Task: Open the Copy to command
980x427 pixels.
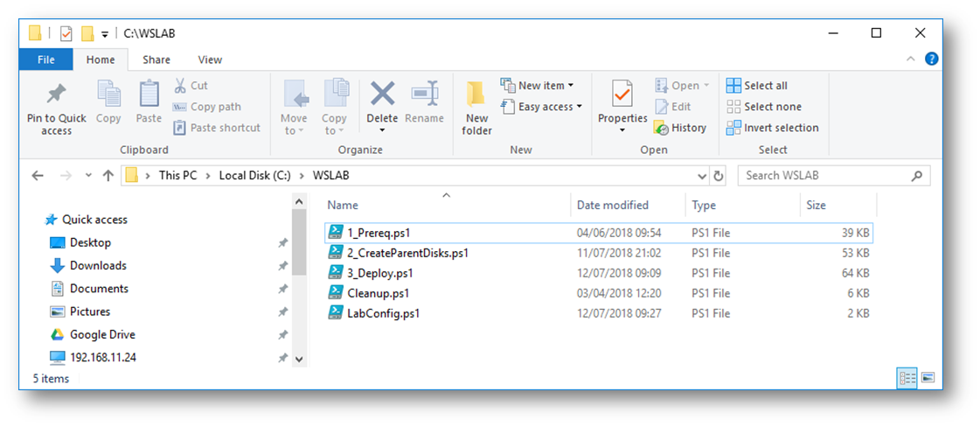Action: pos(334,106)
